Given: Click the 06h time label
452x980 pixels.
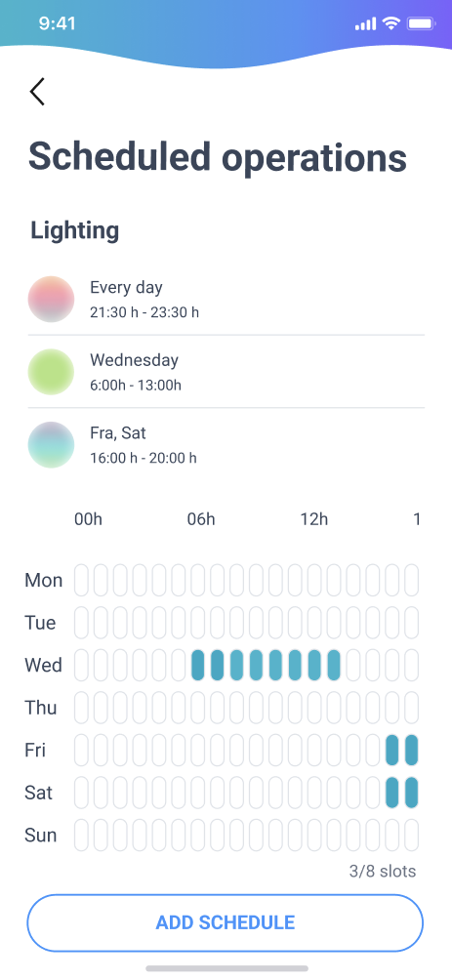Looking at the screenshot, I should (x=201, y=518).
